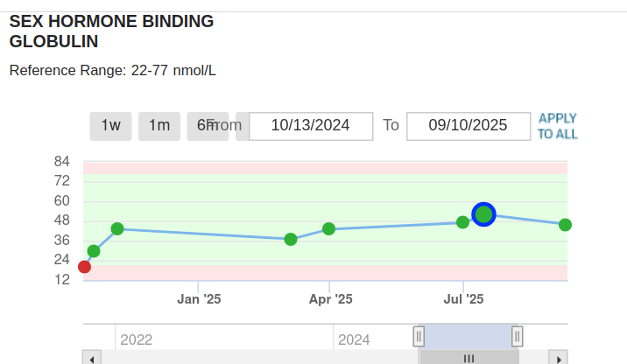Click the left navigator range handle
Image resolution: width=627 pixels, height=364 pixels.
419,336
